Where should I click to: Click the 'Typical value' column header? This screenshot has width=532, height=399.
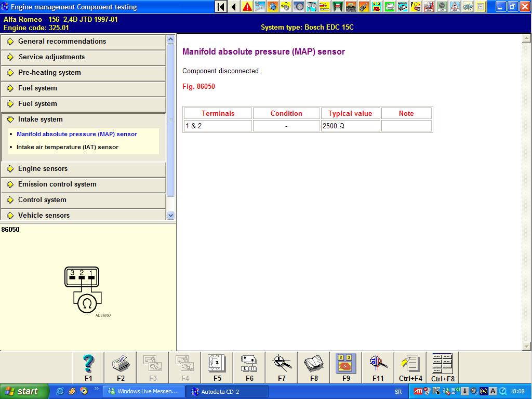pyautogui.click(x=350, y=113)
